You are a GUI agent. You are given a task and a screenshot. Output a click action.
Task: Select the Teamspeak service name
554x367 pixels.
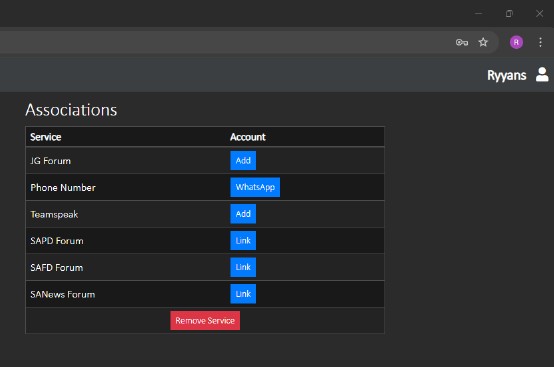tap(54, 214)
